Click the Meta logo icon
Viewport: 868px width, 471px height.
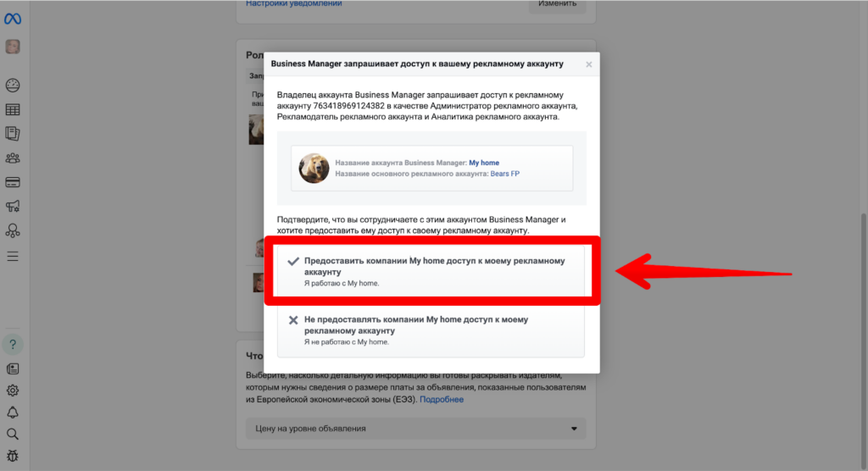12,19
